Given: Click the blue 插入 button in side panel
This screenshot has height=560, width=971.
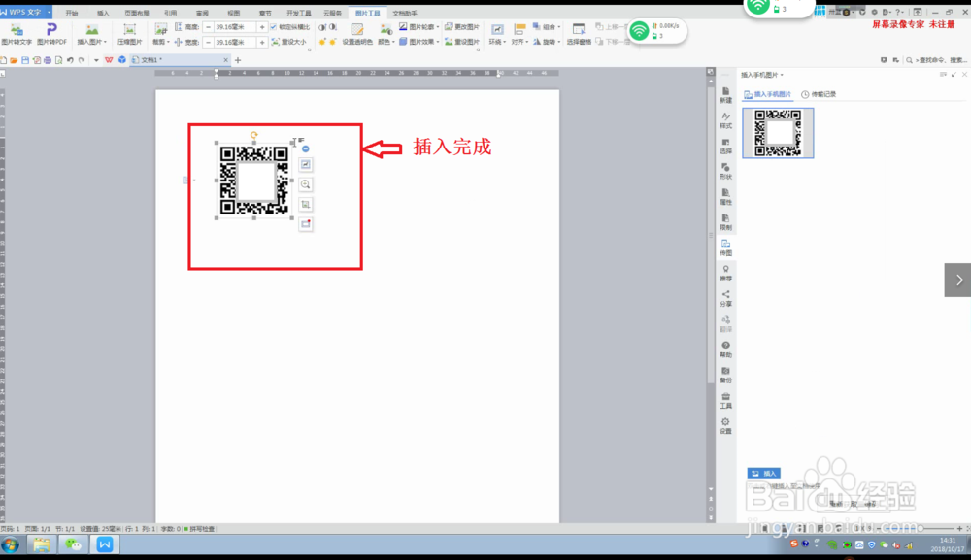Looking at the screenshot, I should pyautogui.click(x=763, y=474).
